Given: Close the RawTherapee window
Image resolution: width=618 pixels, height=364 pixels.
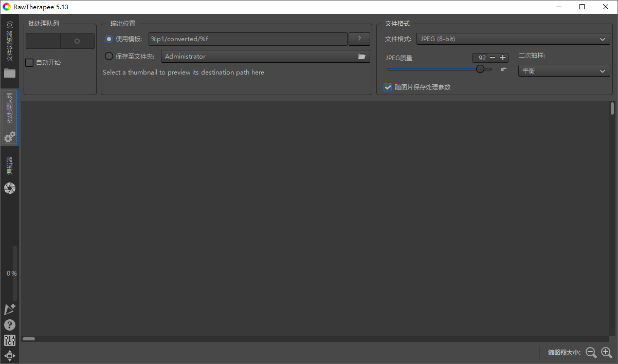Looking at the screenshot, I should (x=606, y=7).
